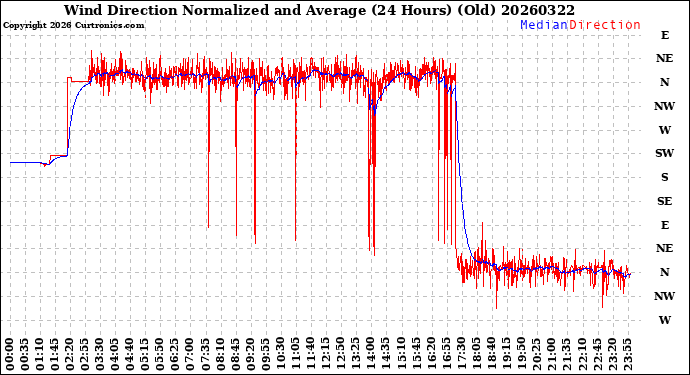Click the 02:20 time axis label
690x375 pixels.
(x=70, y=355)
